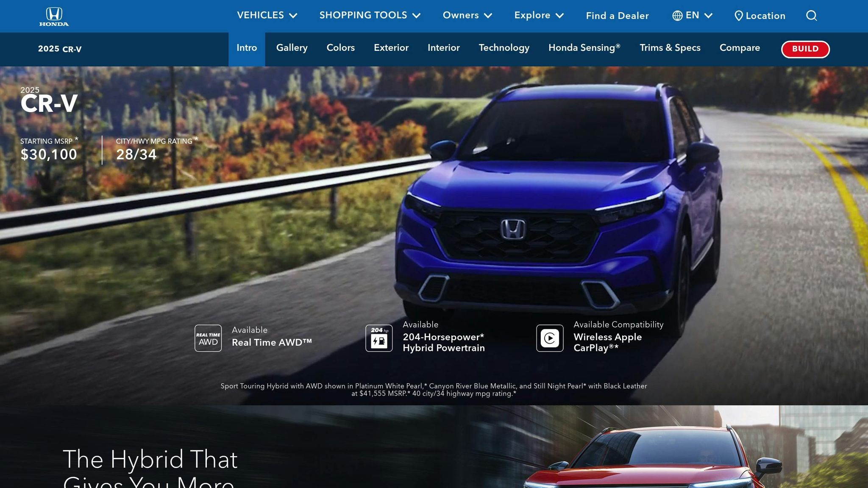Click the 204 hp hybrid powertrain icon

pos(378,338)
